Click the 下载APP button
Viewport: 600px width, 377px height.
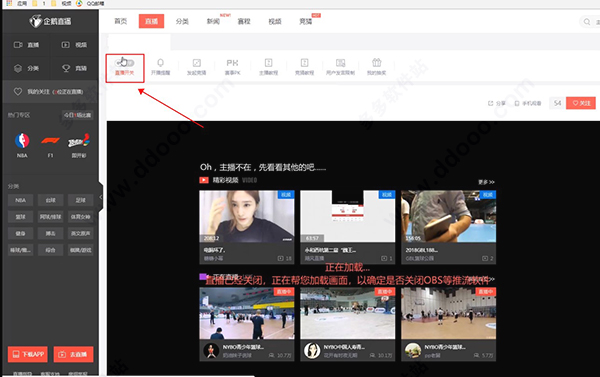click(28, 354)
